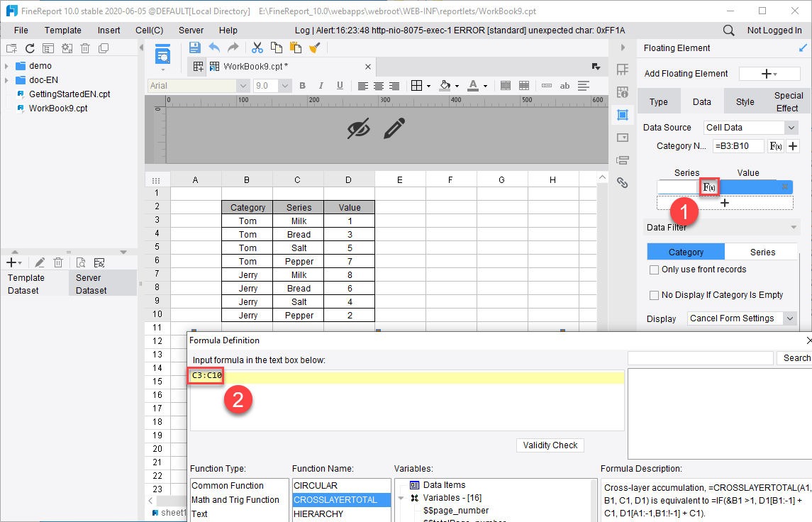The width and height of the screenshot is (812, 522).
Task: Expand the Variables - [16] tree node
Action: 401,498
